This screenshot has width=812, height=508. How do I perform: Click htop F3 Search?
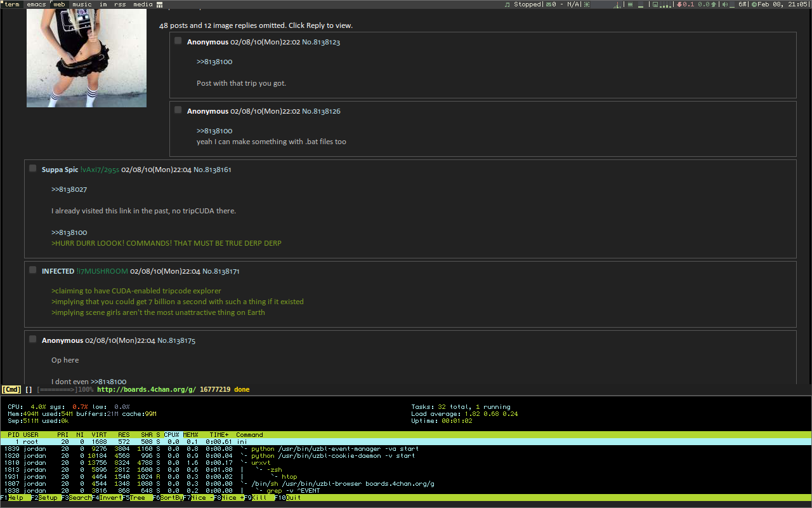[76, 498]
